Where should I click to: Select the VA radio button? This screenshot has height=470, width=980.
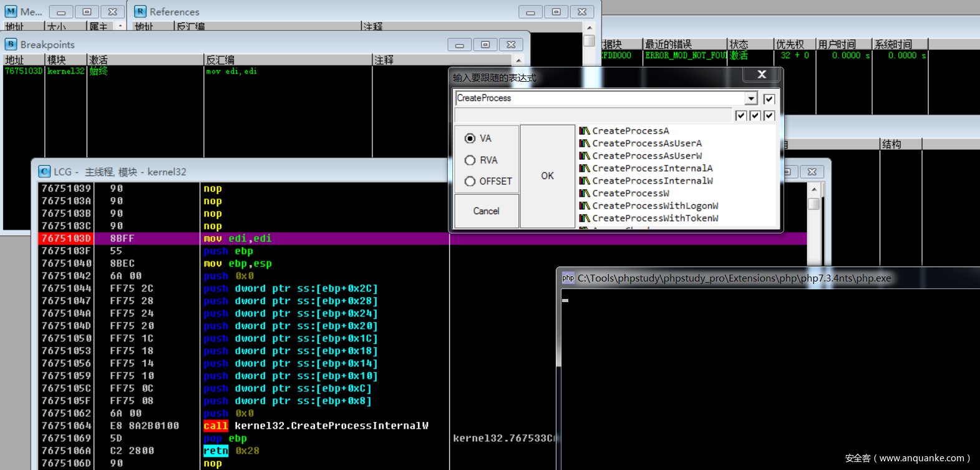pos(470,139)
